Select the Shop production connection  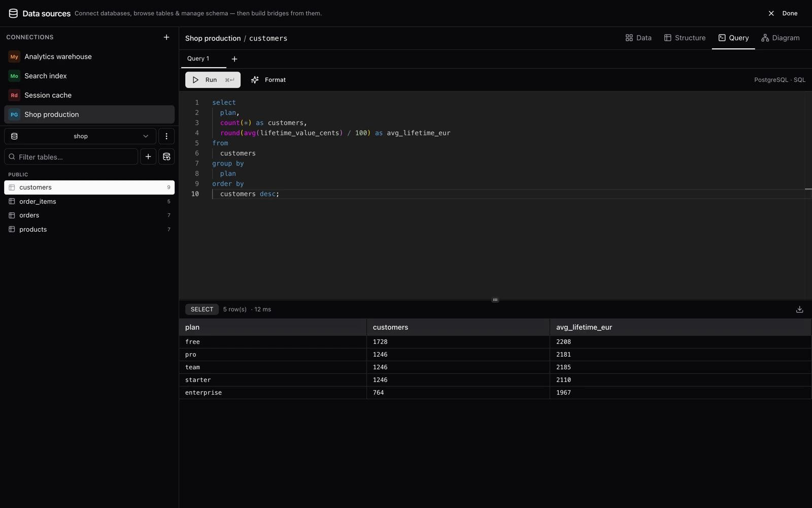tap(89, 114)
